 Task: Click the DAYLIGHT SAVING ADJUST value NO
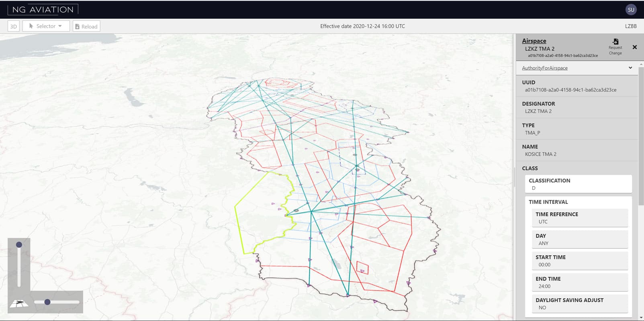[542, 308]
